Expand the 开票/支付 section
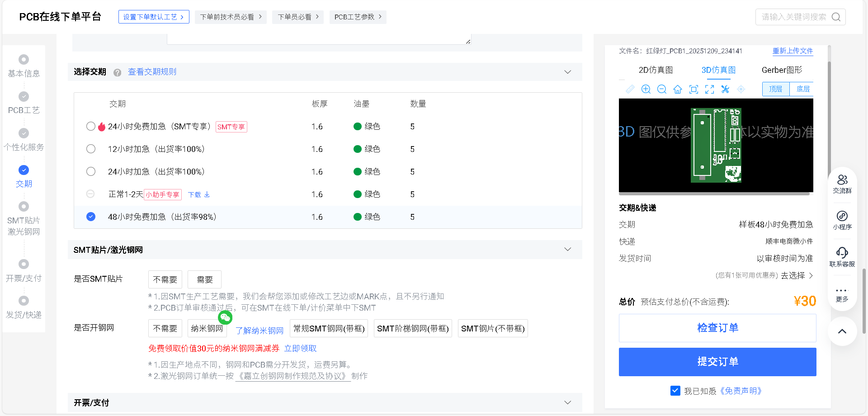The height and width of the screenshot is (416, 868). (567, 402)
